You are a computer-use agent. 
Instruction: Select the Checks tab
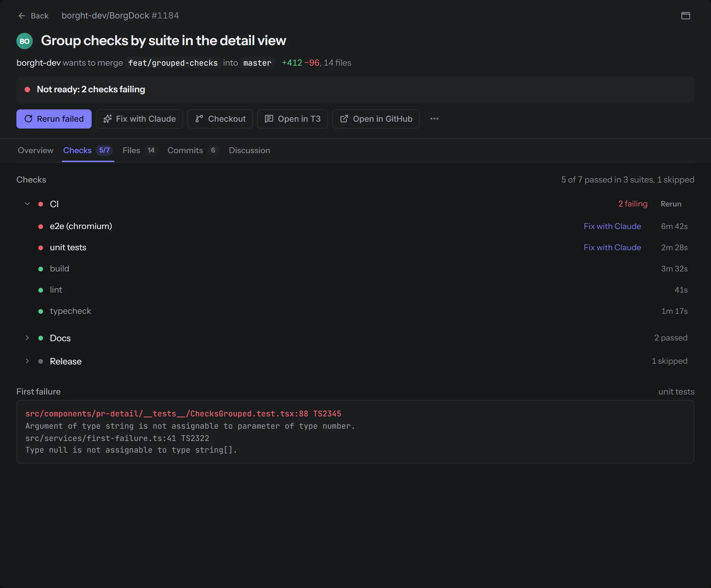click(x=88, y=150)
